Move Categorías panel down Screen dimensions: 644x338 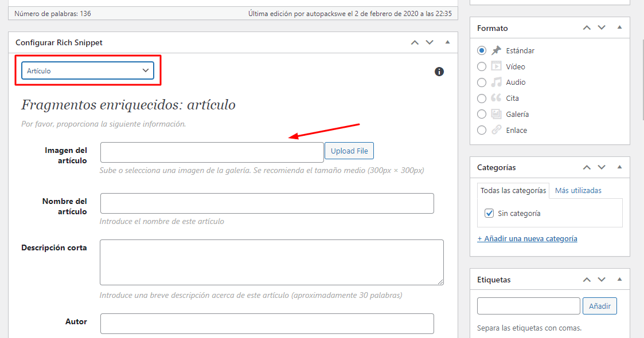click(x=602, y=167)
